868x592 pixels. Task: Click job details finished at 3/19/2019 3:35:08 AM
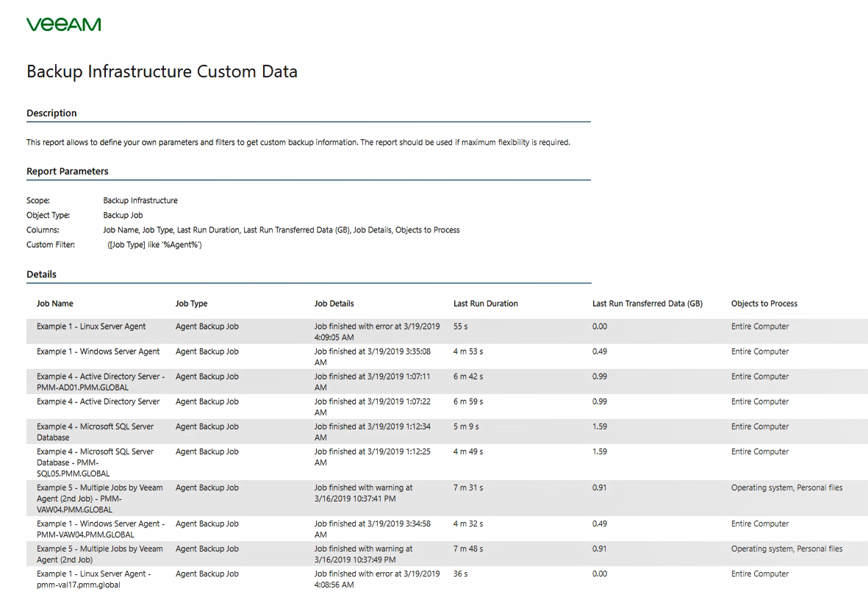[373, 357]
